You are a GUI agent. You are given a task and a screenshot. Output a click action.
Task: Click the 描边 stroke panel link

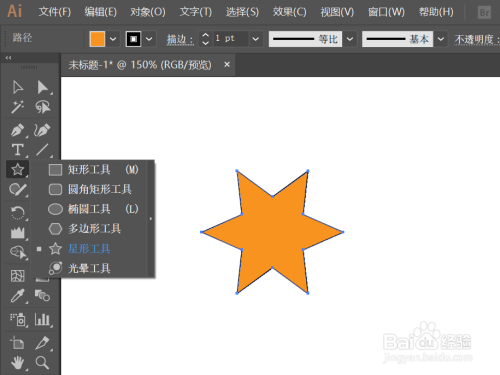[180, 39]
